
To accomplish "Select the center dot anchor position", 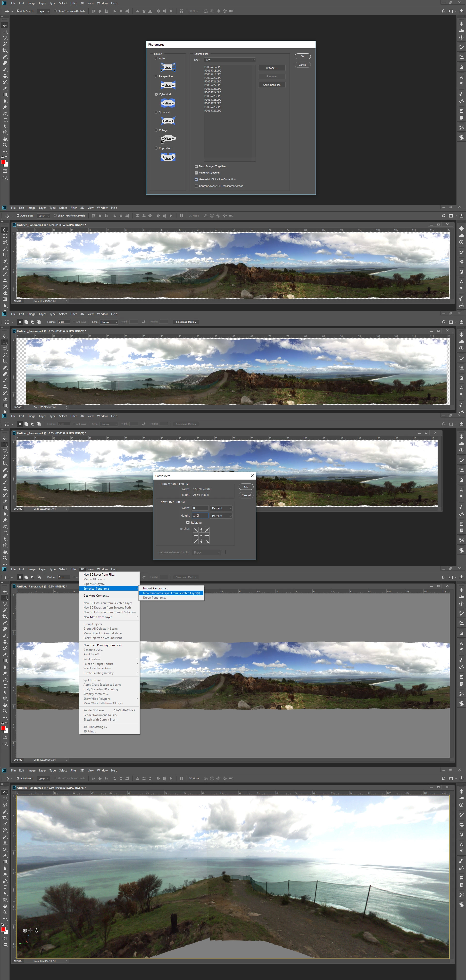I will (x=201, y=535).
